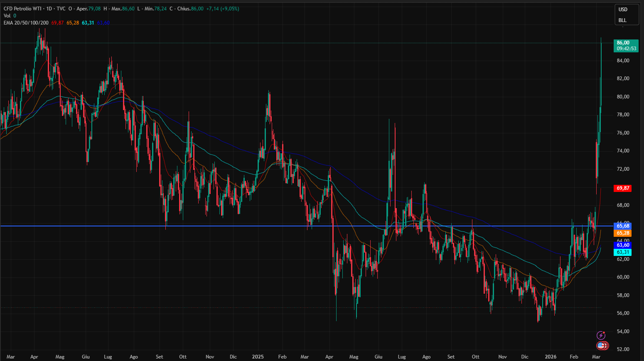The image size is (644, 361).
Task: Click the Feb label right after 2026
Action: point(574,357)
